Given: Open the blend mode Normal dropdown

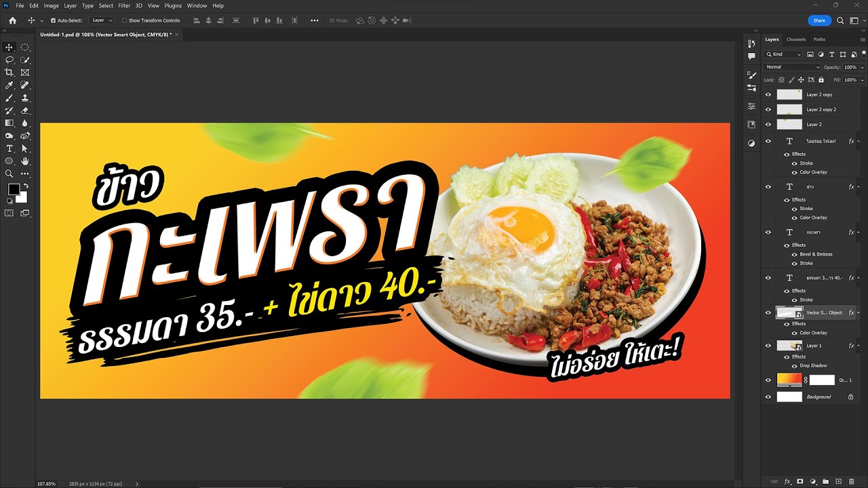Looking at the screenshot, I should pos(792,67).
